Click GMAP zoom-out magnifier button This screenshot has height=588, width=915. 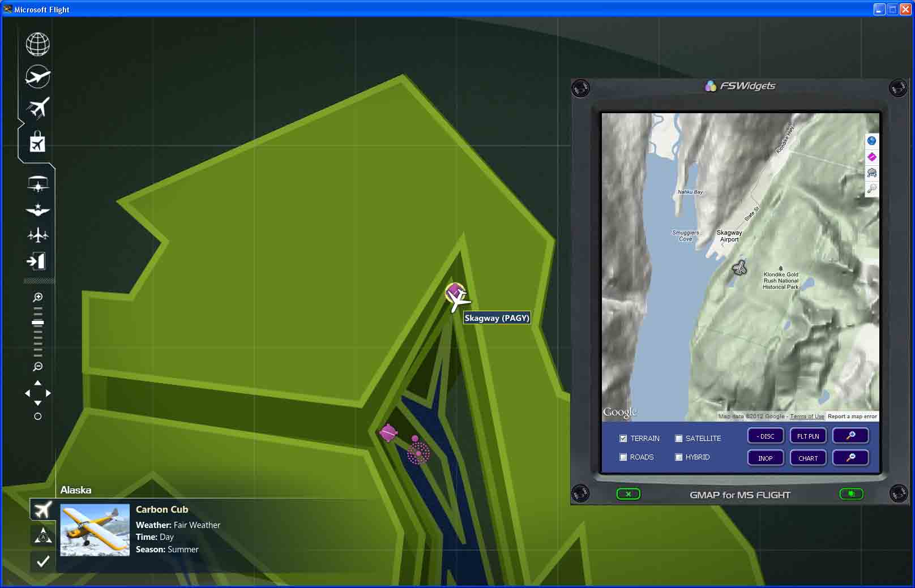(x=850, y=458)
